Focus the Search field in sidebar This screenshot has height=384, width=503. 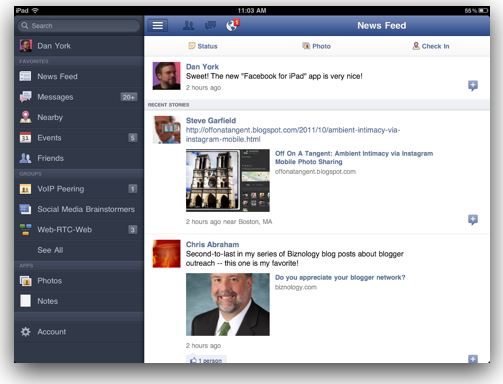coord(79,26)
